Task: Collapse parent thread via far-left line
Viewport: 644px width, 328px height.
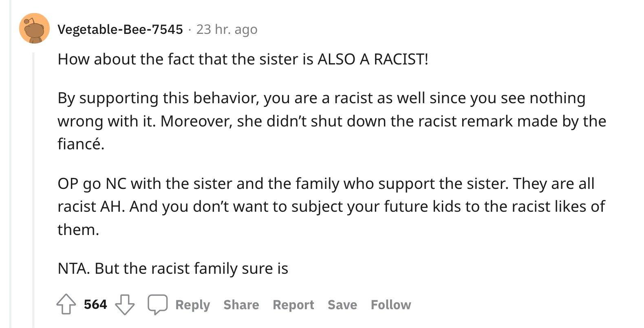Action: pyautogui.click(x=11, y=164)
